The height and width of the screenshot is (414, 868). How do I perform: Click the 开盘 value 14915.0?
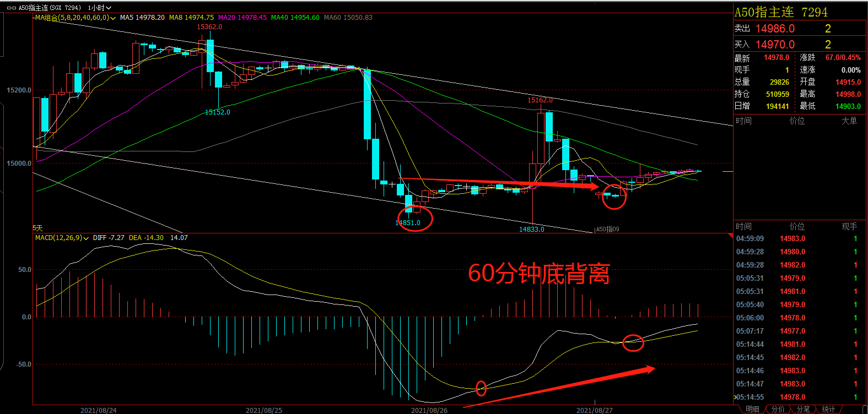tap(848, 82)
